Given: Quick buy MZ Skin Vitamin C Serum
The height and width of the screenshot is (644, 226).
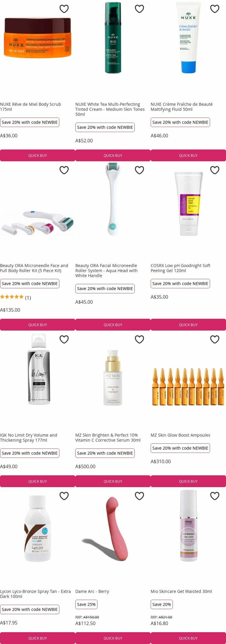Looking at the screenshot, I should point(113,481).
